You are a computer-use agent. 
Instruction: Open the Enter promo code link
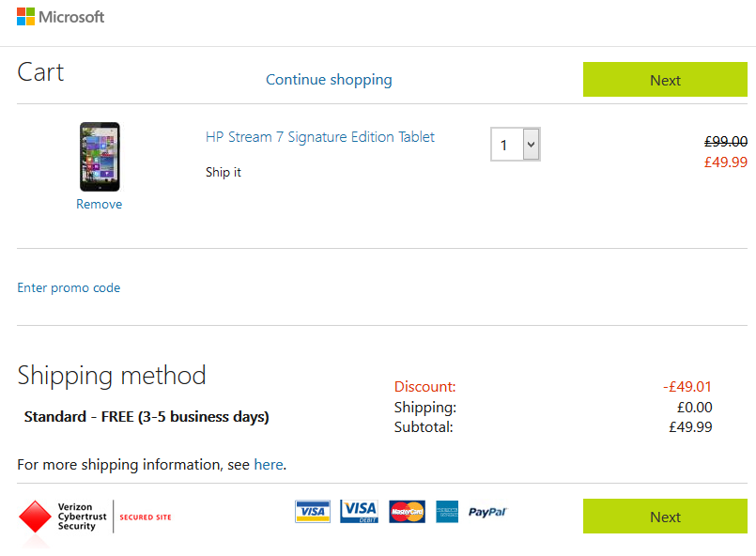tap(69, 288)
